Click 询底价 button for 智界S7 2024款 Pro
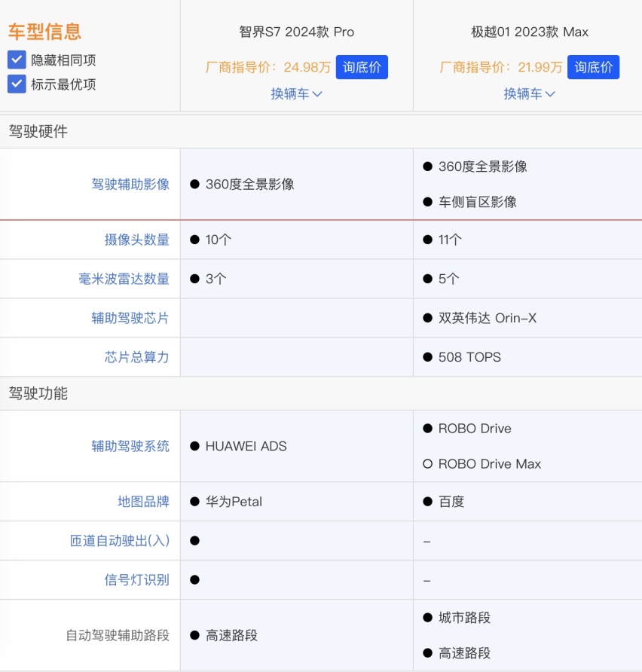The width and height of the screenshot is (642, 672). point(362,67)
